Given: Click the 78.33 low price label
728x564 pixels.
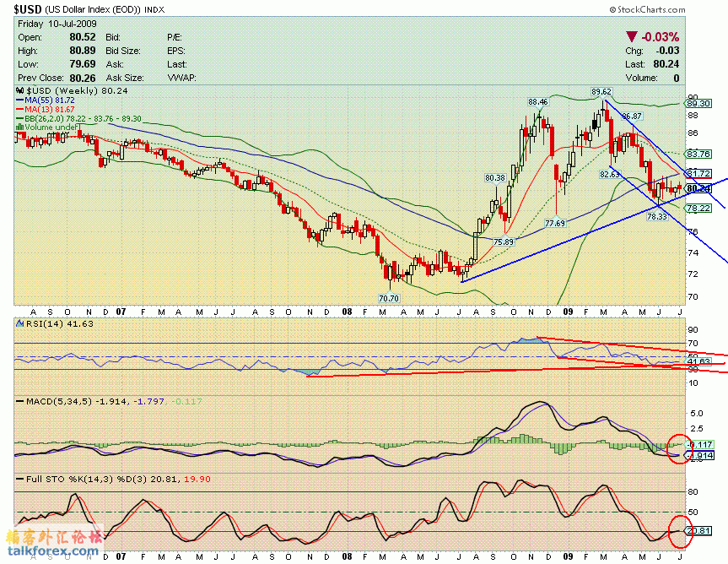Looking at the screenshot, I should click(657, 216).
